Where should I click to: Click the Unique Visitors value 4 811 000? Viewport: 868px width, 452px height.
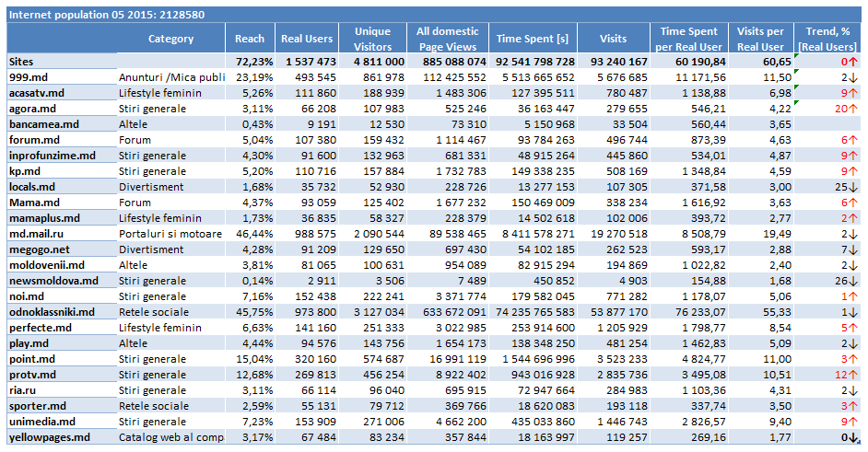(380, 62)
